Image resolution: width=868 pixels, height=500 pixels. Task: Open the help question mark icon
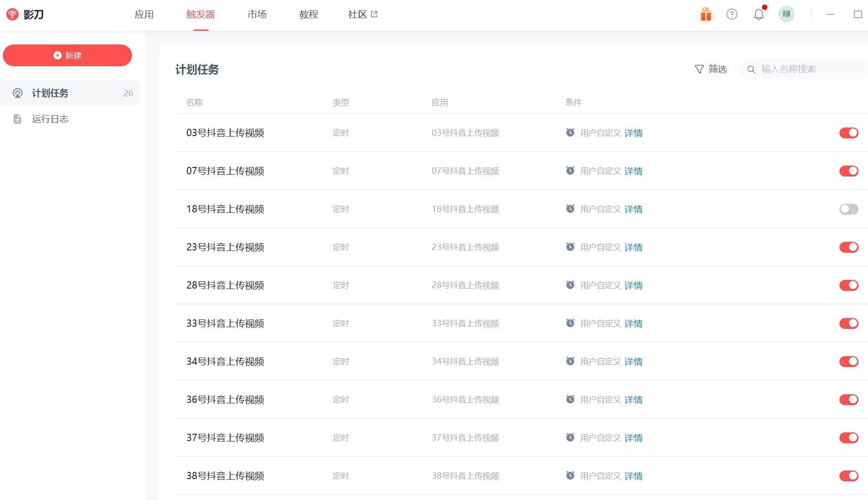731,15
